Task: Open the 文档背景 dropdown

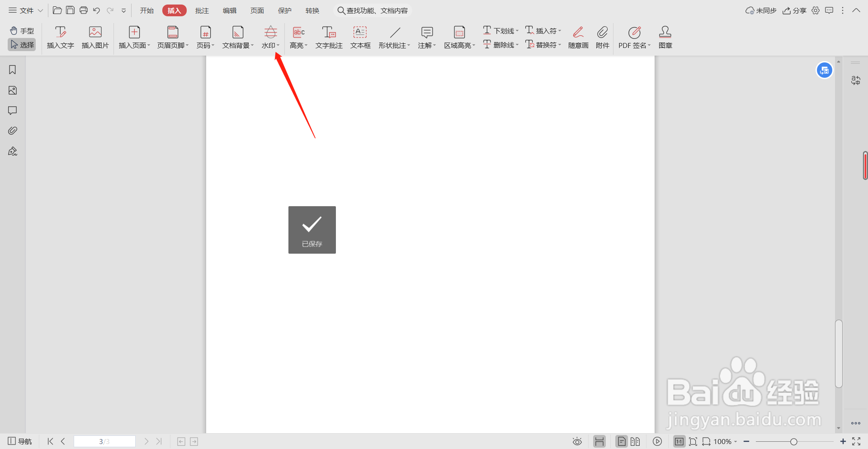Action: tap(238, 38)
